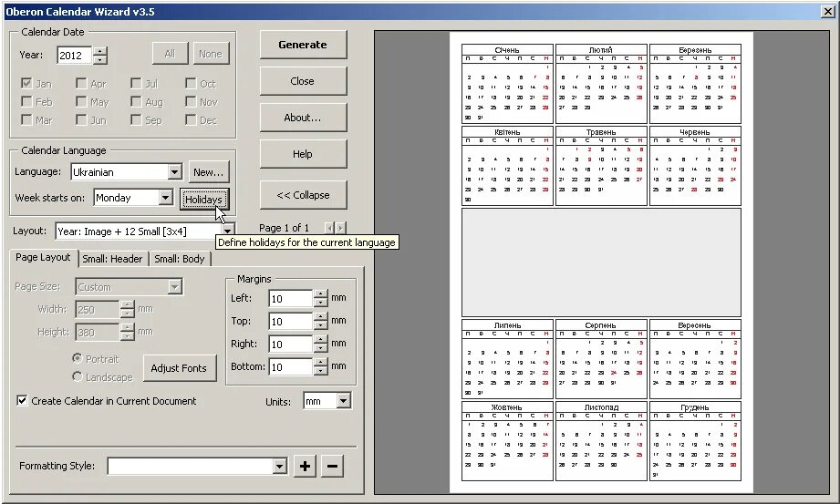Add a new formatting style with the plus button
The image size is (840, 504).
click(x=305, y=466)
